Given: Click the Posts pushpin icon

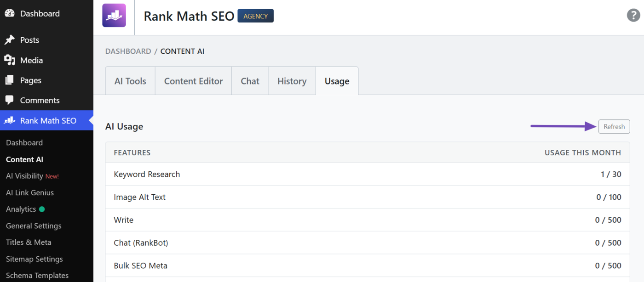Looking at the screenshot, I should click(x=10, y=40).
